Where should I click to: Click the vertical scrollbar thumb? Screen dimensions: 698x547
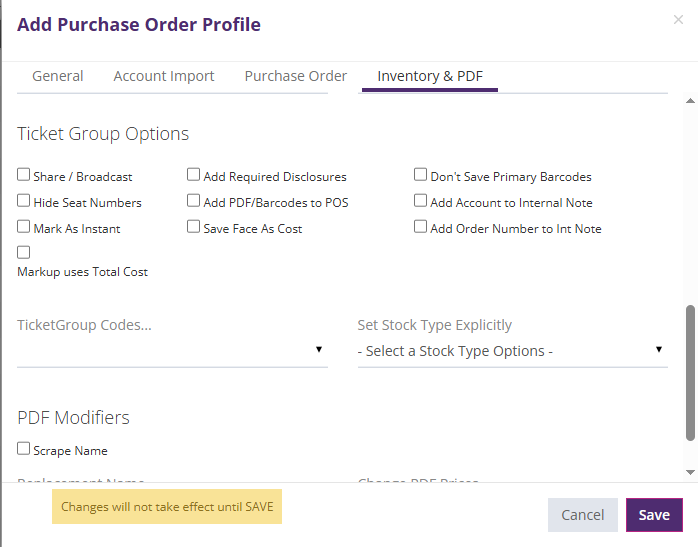691,372
